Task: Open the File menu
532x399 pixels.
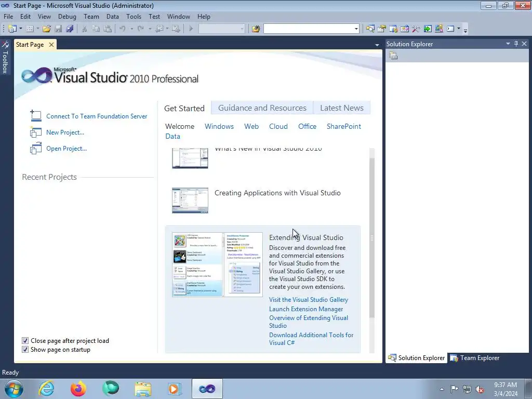Action: (8, 16)
